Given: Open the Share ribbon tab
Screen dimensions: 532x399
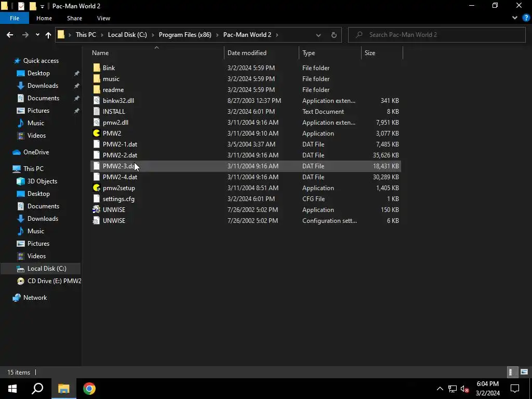Looking at the screenshot, I should click(74, 18).
